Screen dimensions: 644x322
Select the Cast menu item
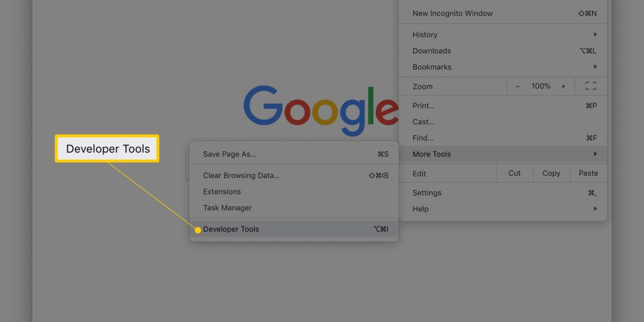pos(503,122)
